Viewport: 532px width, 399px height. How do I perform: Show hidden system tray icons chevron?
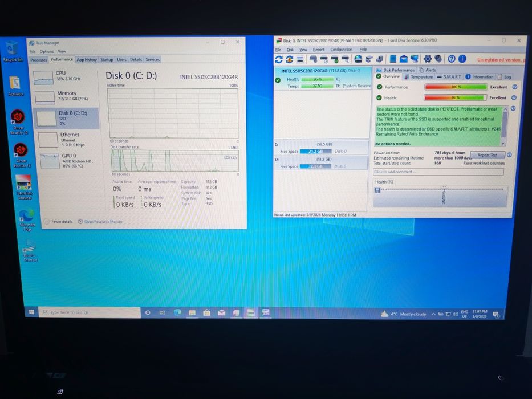pos(433,314)
